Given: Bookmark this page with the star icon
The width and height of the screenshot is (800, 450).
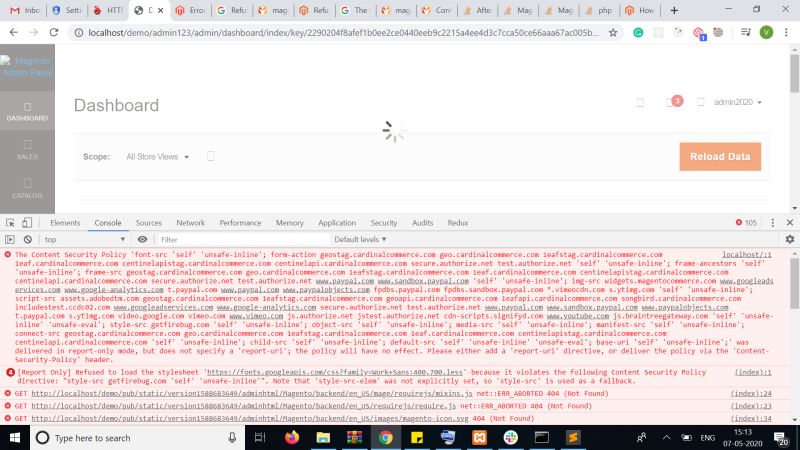Looking at the screenshot, I should (x=613, y=33).
